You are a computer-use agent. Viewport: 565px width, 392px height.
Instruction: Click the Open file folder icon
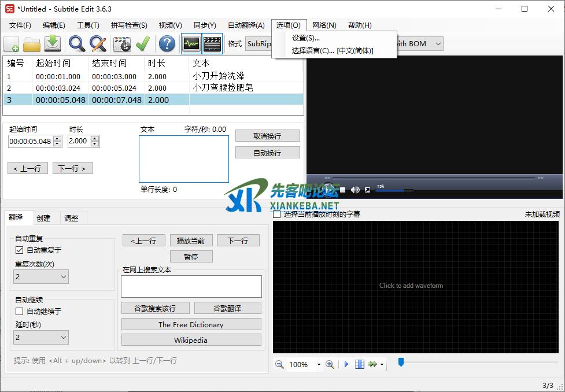coord(32,44)
